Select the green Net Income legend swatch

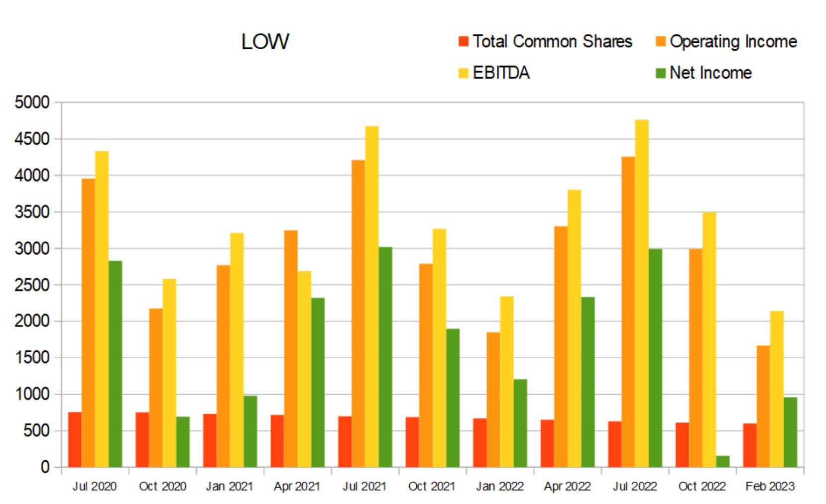[x=661, y=73]
